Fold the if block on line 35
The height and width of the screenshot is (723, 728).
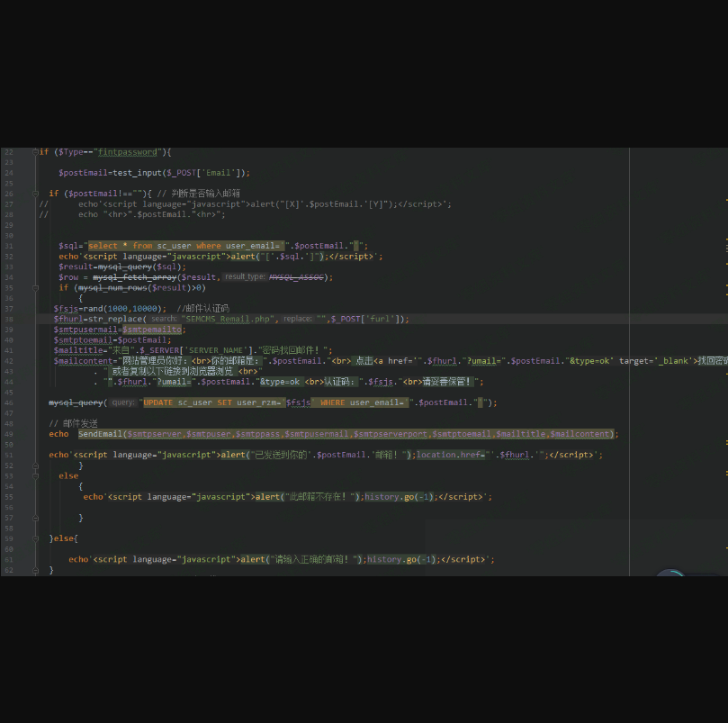(34, 288)
